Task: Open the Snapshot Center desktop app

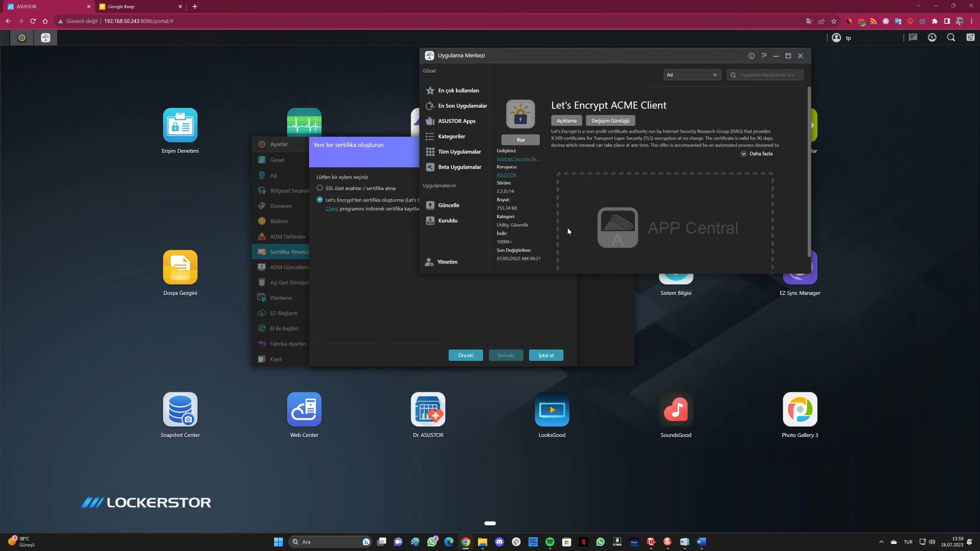Action: tap(180, 409)
